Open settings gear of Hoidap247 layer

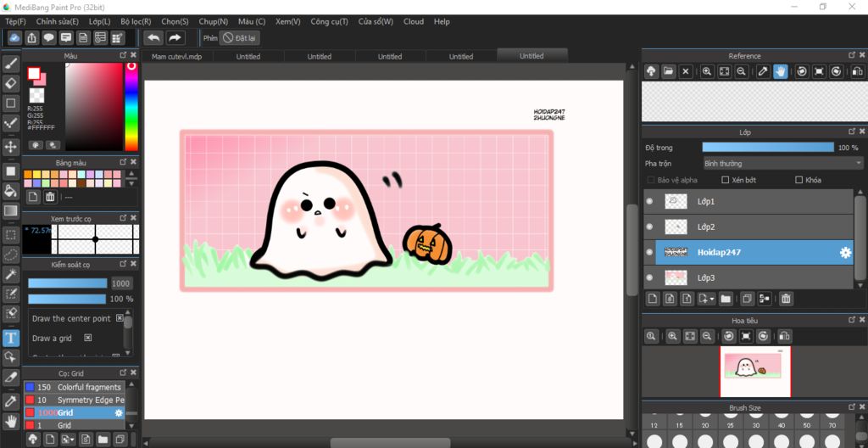point(845,252)
